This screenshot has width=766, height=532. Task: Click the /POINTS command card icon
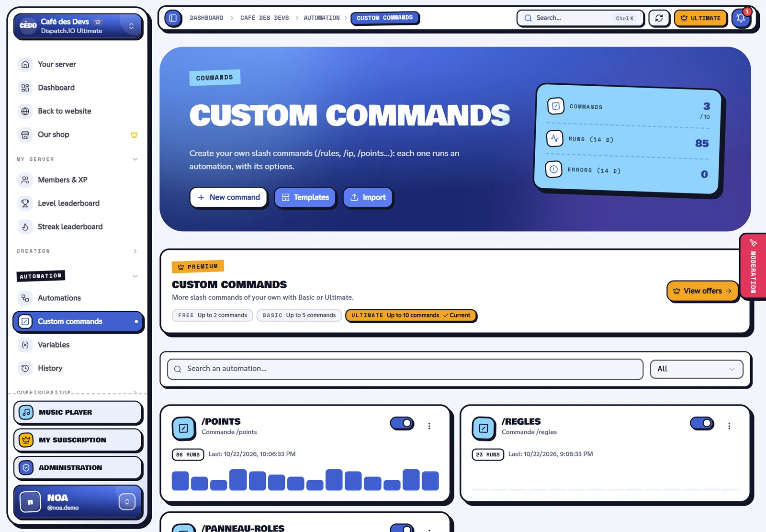184,428
